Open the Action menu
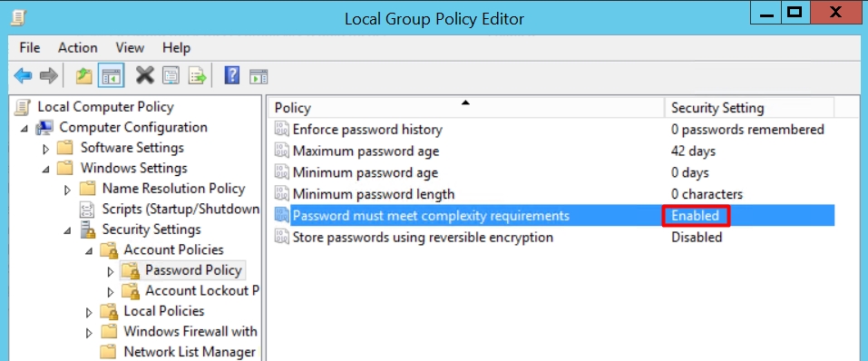The width and height of the screenshot is (868, 361). (x=77, y=48)
